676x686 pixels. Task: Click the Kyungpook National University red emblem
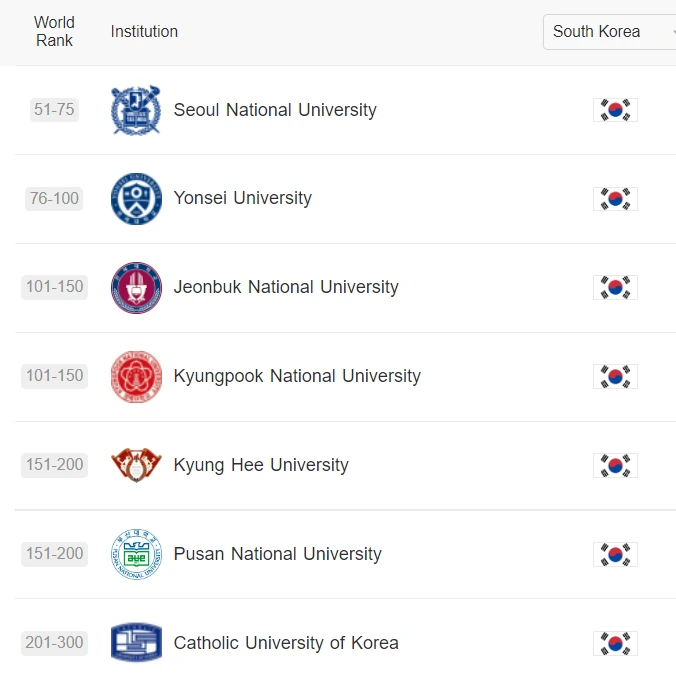136,376
